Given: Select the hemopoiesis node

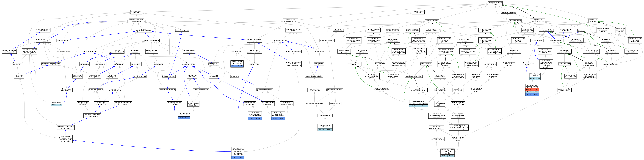Looking at the screenshot, I should click(319, 64).
